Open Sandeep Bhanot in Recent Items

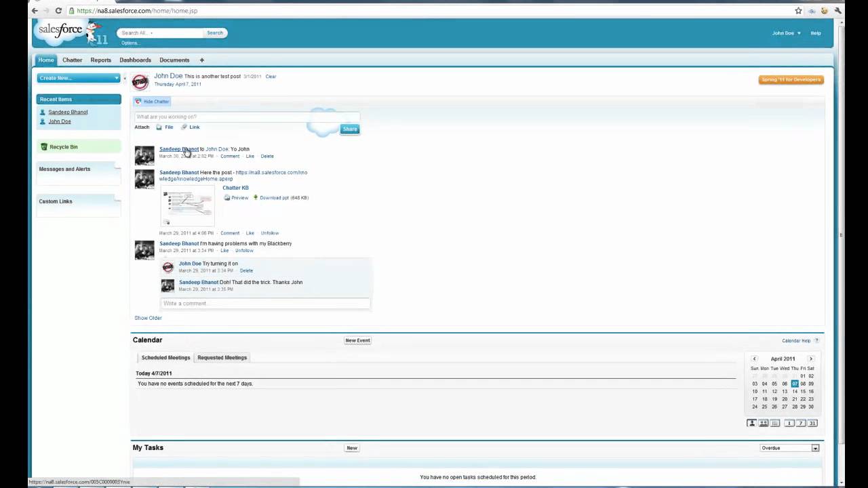point(68,113)
